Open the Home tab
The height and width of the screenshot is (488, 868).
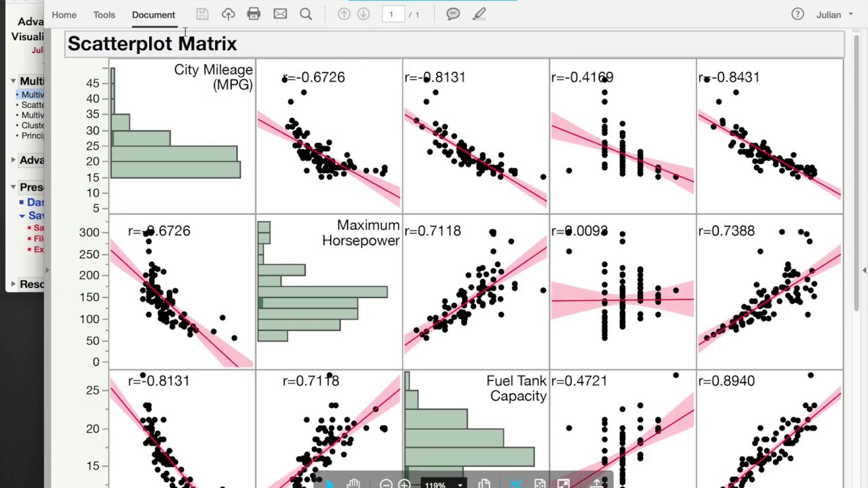pyautogui.click(x=64, y=14)
